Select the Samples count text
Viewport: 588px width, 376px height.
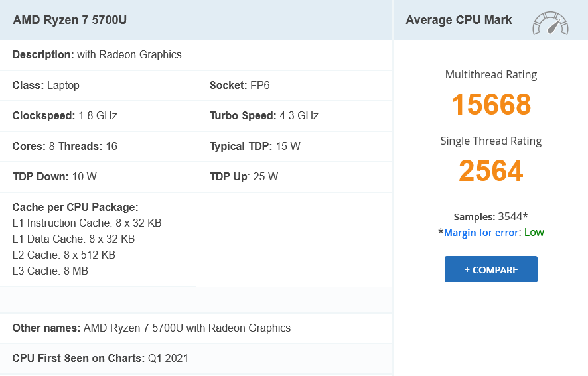coord(491,216)
